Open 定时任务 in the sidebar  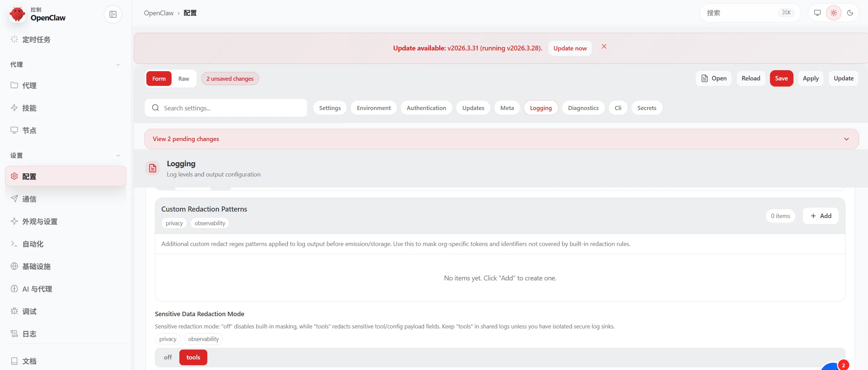point(36,40)
